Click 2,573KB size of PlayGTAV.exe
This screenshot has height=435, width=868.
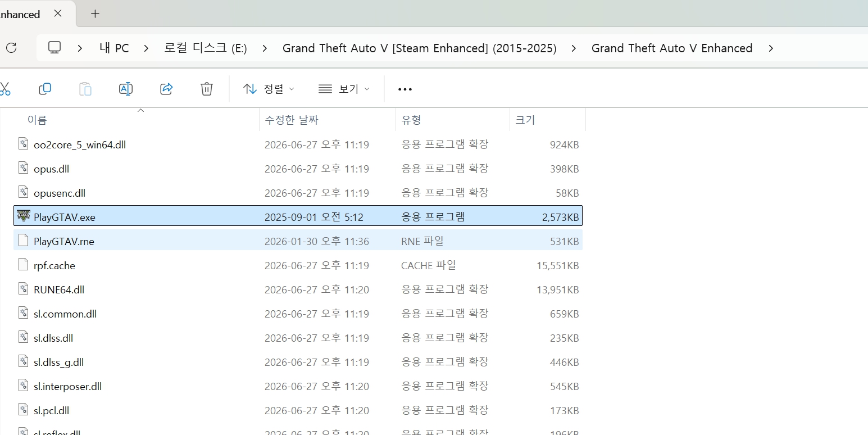click(560, 217)
